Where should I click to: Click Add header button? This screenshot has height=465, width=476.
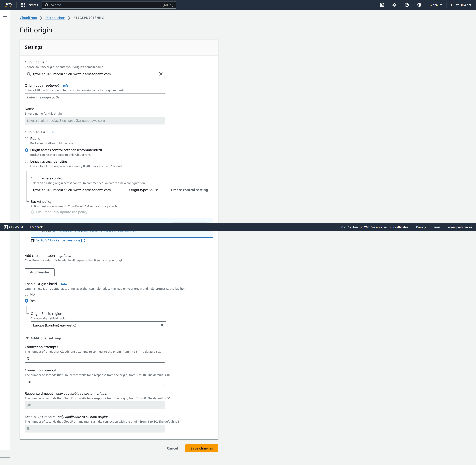[40, 272]
